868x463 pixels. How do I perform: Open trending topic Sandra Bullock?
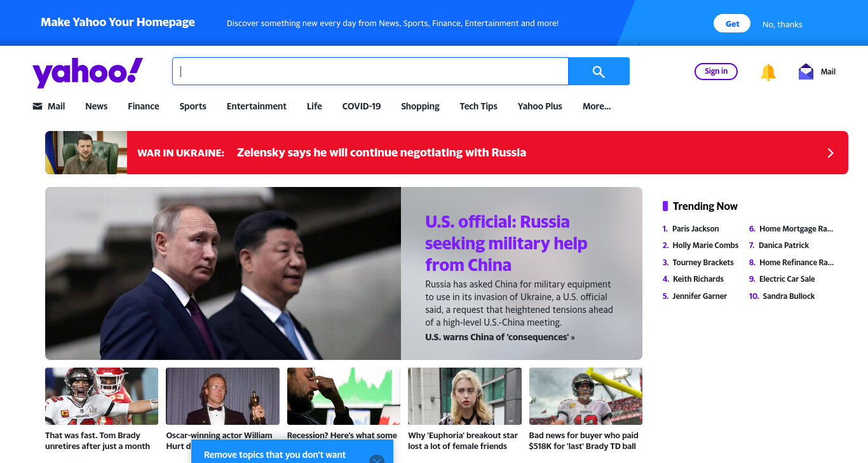[x=789, y=296]
